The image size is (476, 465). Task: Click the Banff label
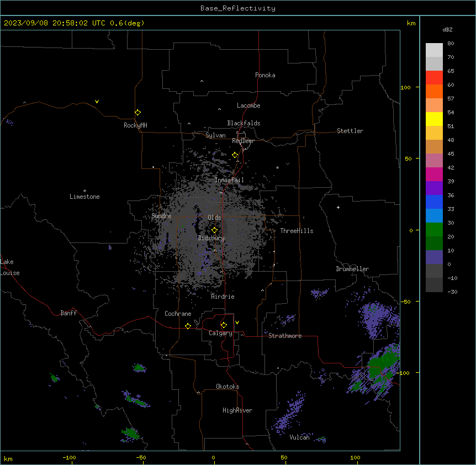pos(68,313)
